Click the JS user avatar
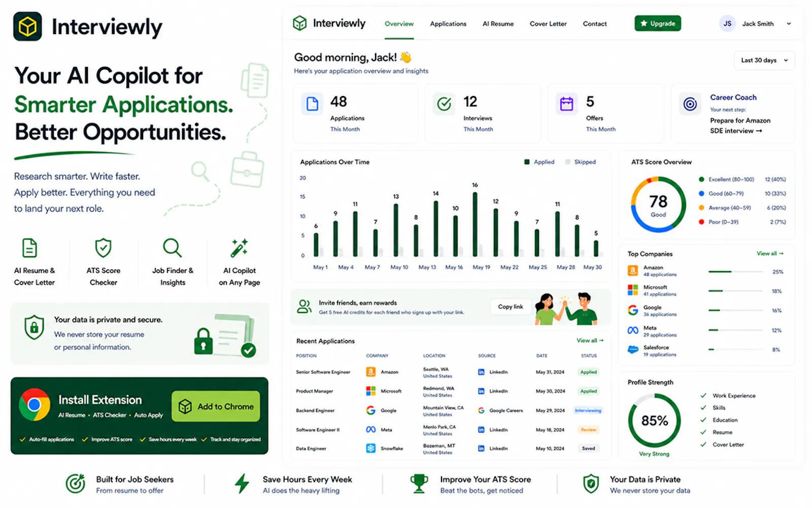The width and height of the screenshot is (812, 508). pyautogui.click(x=727, y=23)
